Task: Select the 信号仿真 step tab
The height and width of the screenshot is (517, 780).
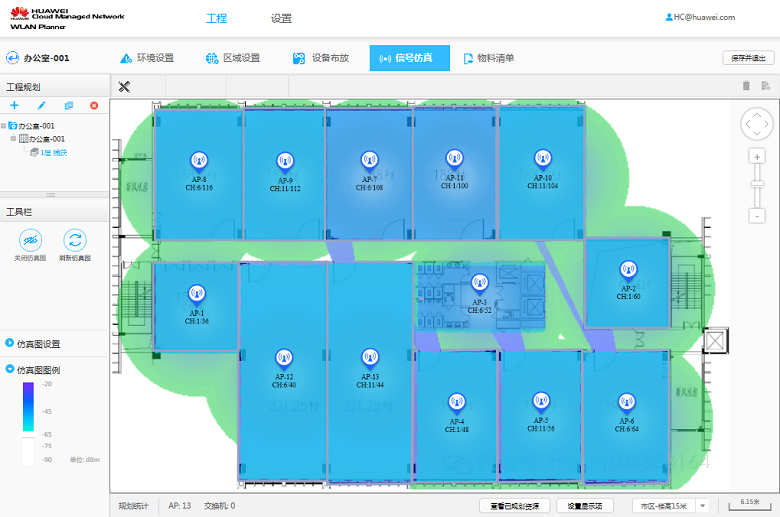Action: (x=409, y=58)
